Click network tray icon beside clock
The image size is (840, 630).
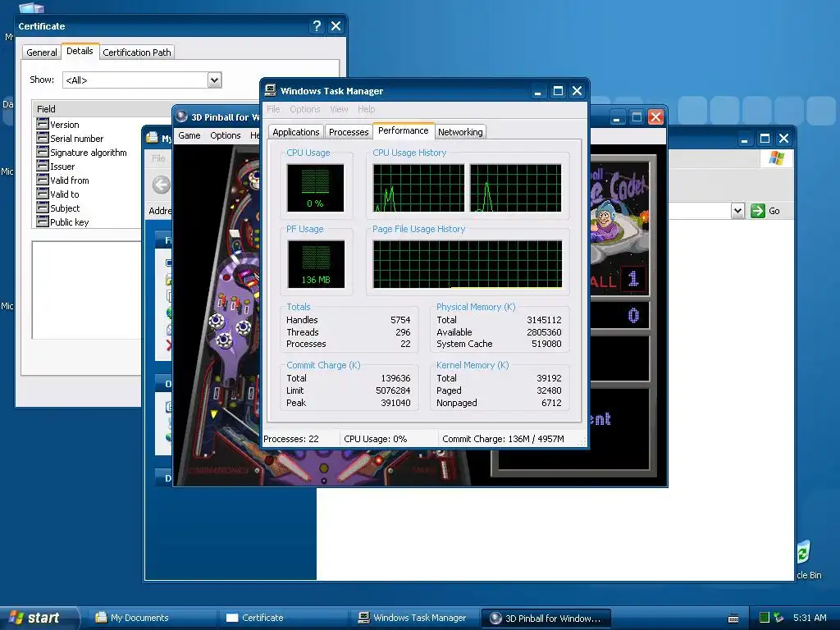click(778, 618)
